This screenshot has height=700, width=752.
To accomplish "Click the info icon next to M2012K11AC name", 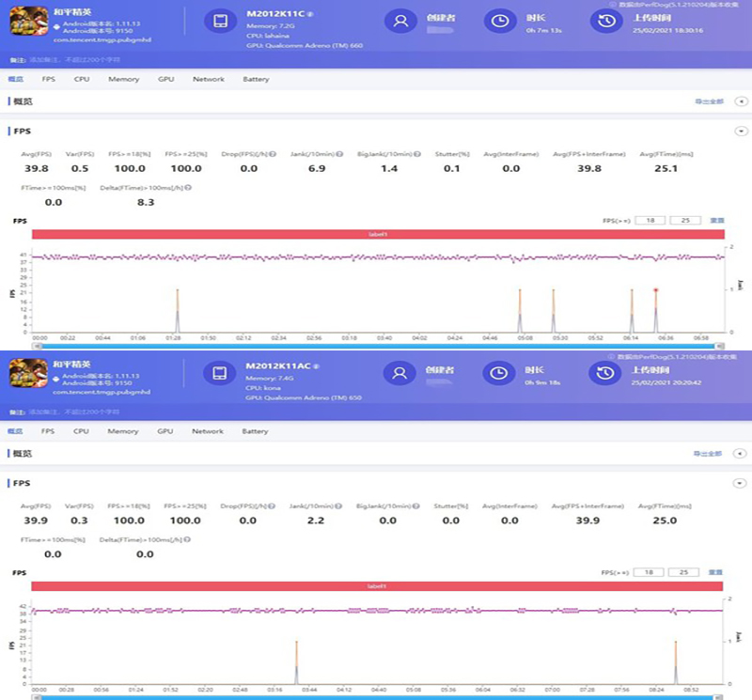I will [316, 366].
